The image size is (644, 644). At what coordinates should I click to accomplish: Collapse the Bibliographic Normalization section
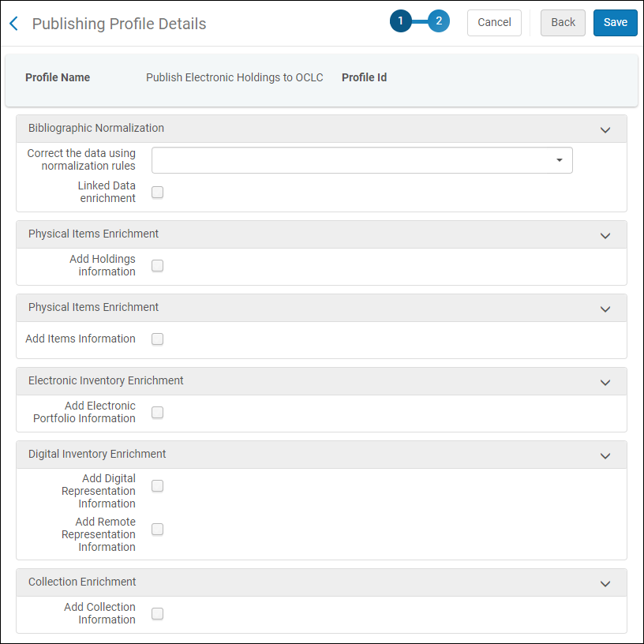coord(605,129)
